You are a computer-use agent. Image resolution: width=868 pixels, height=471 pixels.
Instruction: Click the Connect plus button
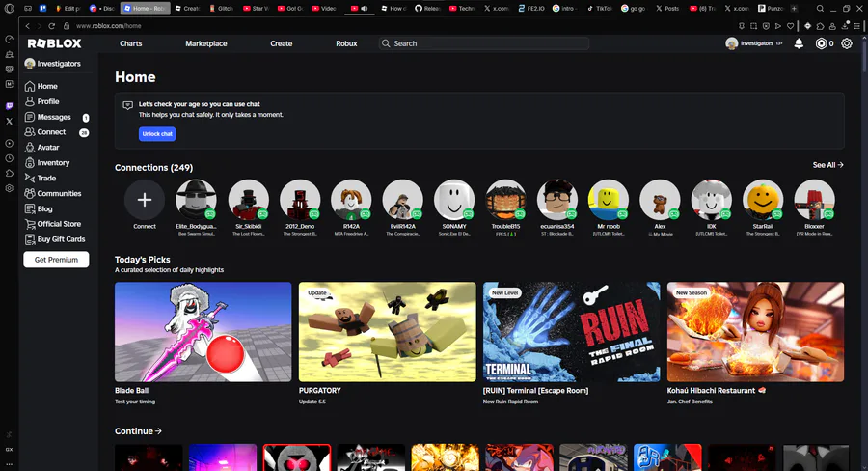point(145,200)
